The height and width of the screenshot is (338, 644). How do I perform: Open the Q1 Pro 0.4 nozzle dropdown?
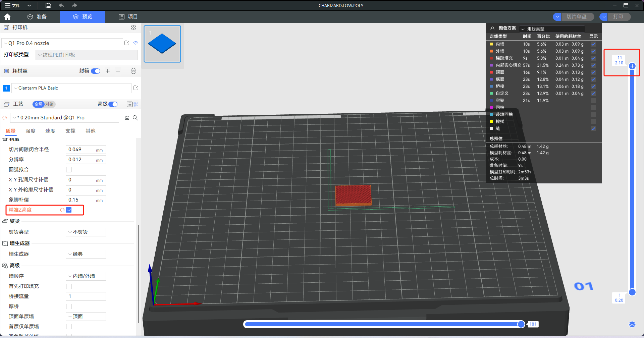point(62,43)
